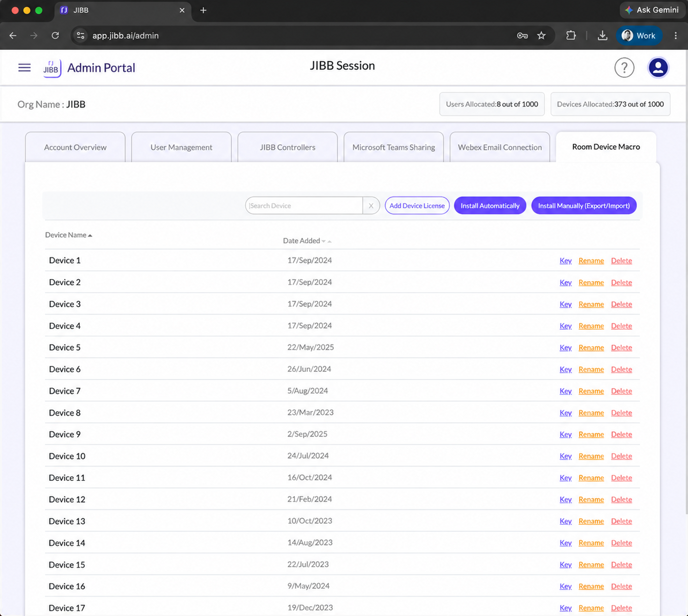Viewport: 688px width, 616px height.
Task: Click the JIBB Session heading
Action: pyautogui.click(x=342, y=66)
